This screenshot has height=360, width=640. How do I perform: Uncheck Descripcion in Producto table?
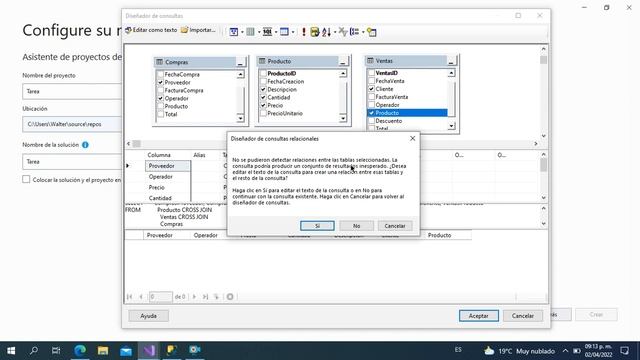263,89
